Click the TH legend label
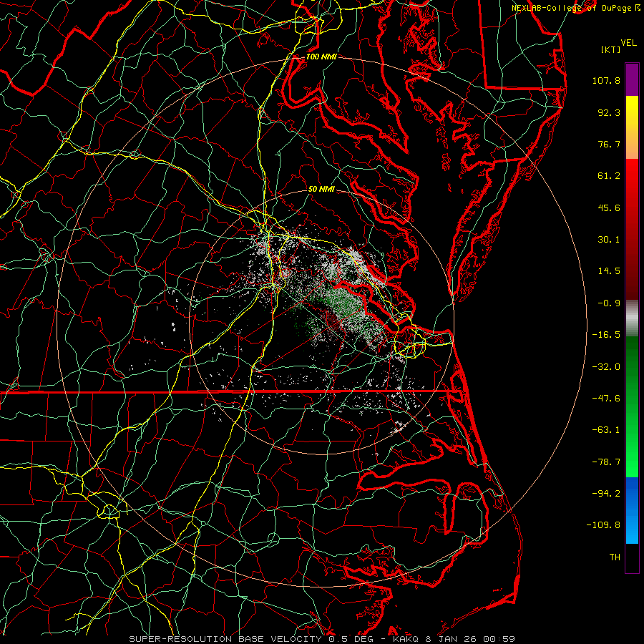This screenshot has width=644, height=644. [x=615, y=557]
